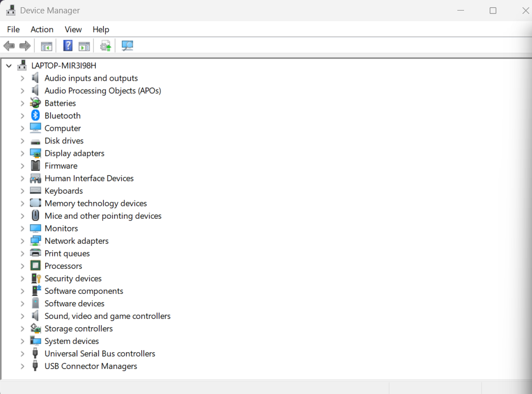This screenshot has width=532, height=394.
Task: Click the Show/Hide Console Tree icon
Action: 46,46
